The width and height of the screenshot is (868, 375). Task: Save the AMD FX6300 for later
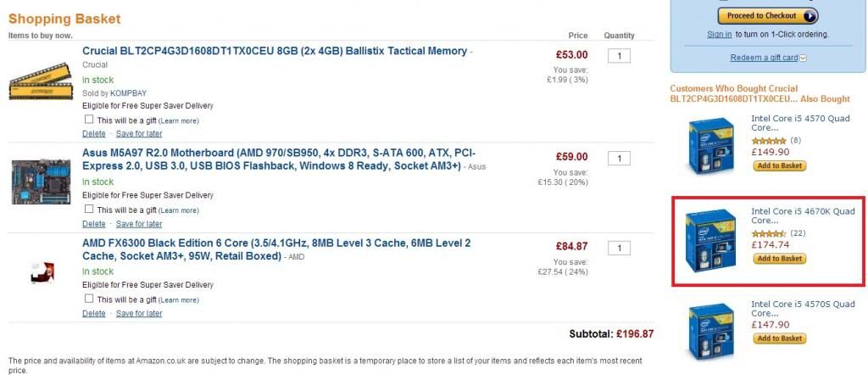[x=139, y=314]
